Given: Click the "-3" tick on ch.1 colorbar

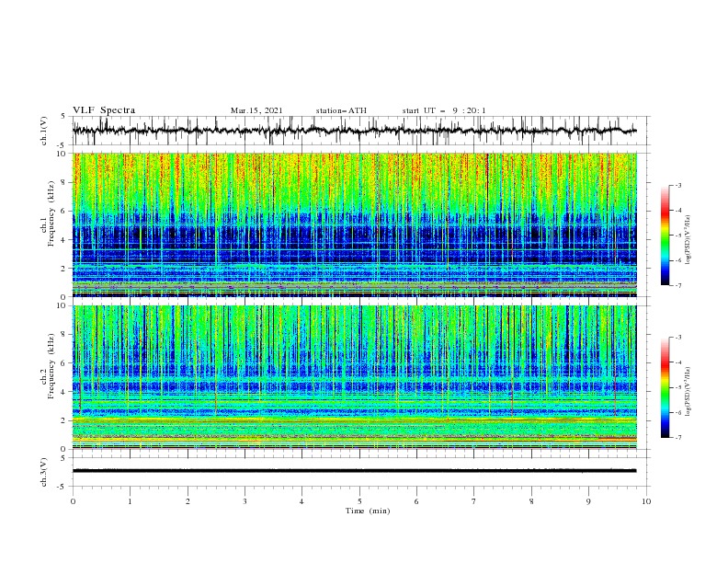Looking at the screenshot, I should point(677,185).
